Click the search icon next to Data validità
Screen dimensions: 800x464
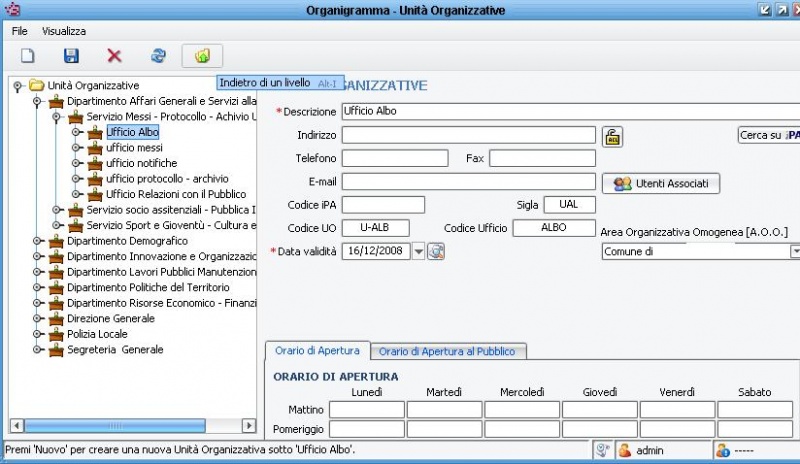coord(436,251)
